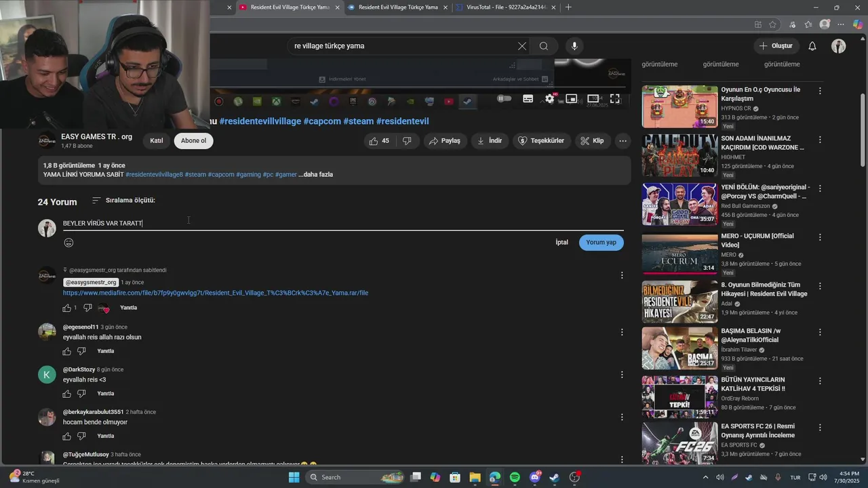The height and width of the screenshot is (488, 868).
Task: Clear the YouTube search text
Action: pyautogui.click(x=521, y=46)
